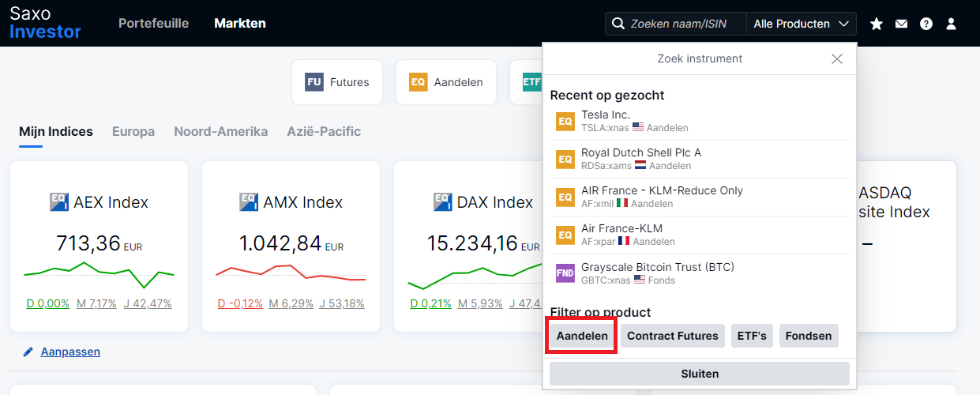Click DAX monthly change M 5,93%
980x395 pixels.
coord(480,303)
